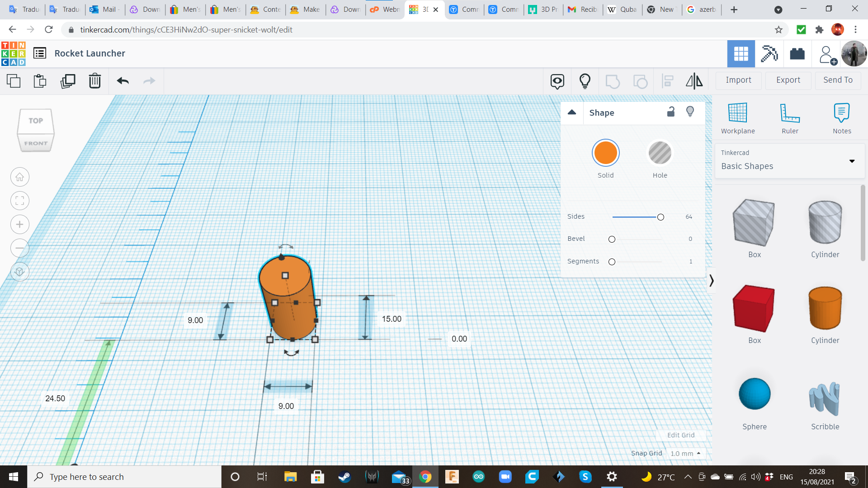Click the Mirror tool icon
This screenshot has height=488, width=868.
tap(694, 81)
